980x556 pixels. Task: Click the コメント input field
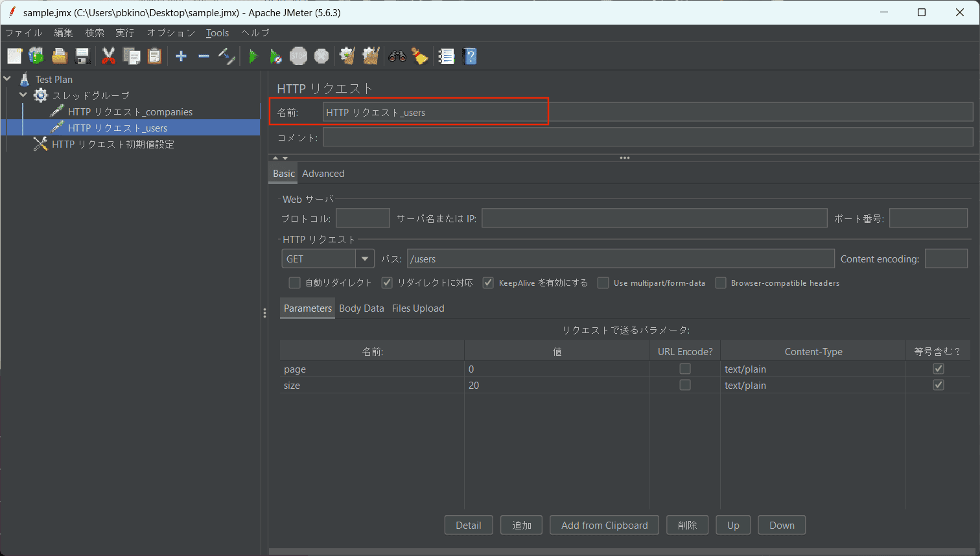coord(648,137)
